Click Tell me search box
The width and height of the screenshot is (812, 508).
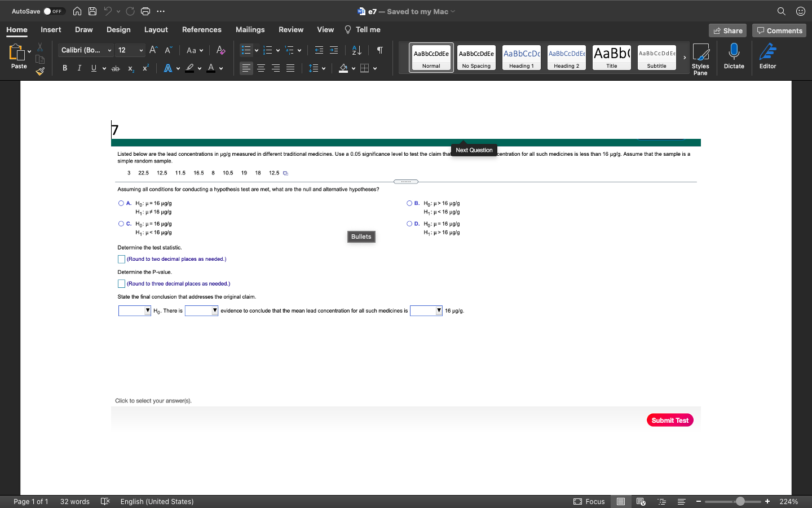[x=363, y=30]
